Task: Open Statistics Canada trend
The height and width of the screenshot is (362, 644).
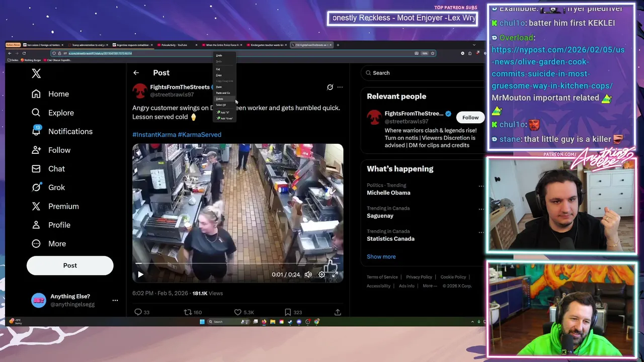Action: [x=390, y=239]
